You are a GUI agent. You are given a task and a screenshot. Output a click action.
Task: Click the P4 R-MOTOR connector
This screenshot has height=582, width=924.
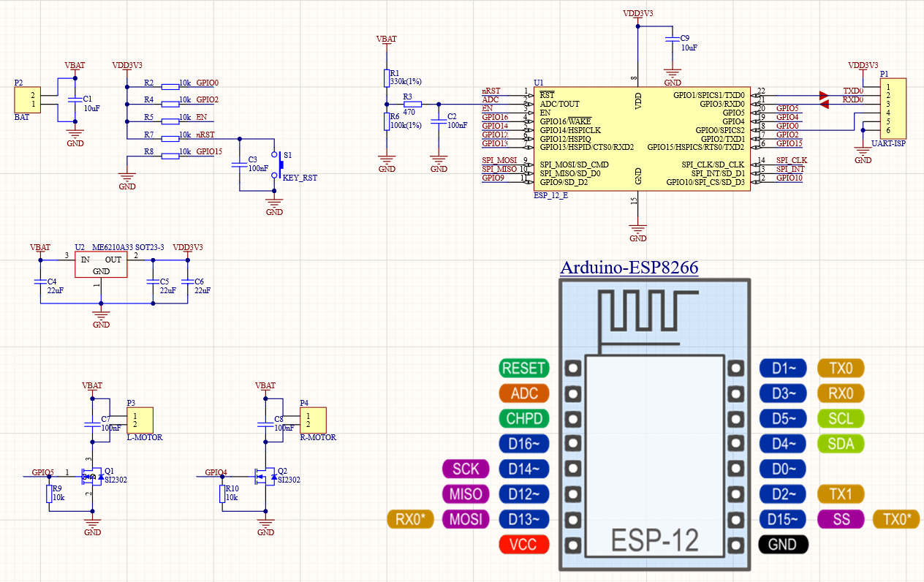coord(313,420)
